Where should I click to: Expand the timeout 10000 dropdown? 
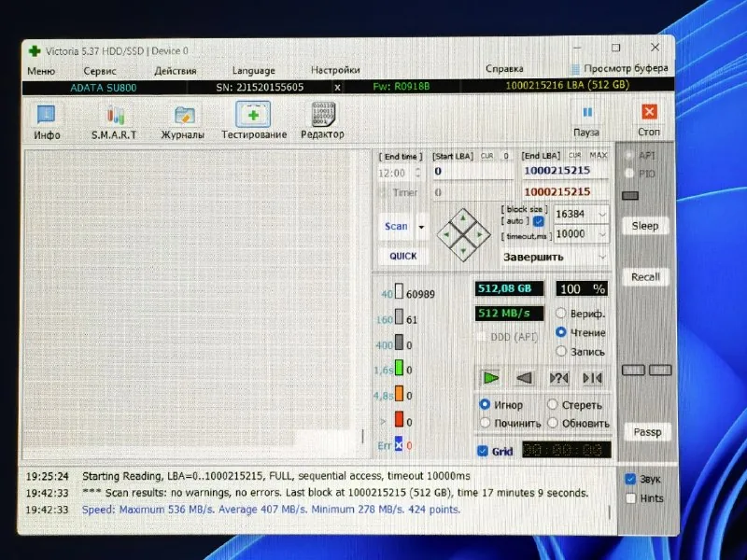(x=601, y=234)
